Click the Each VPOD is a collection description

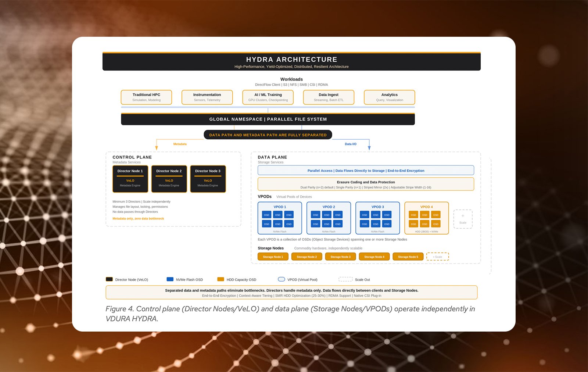point(332,239)
